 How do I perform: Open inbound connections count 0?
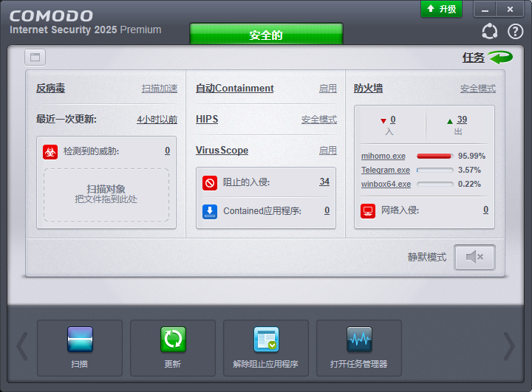pyautogui.click(x=393, y=120)
